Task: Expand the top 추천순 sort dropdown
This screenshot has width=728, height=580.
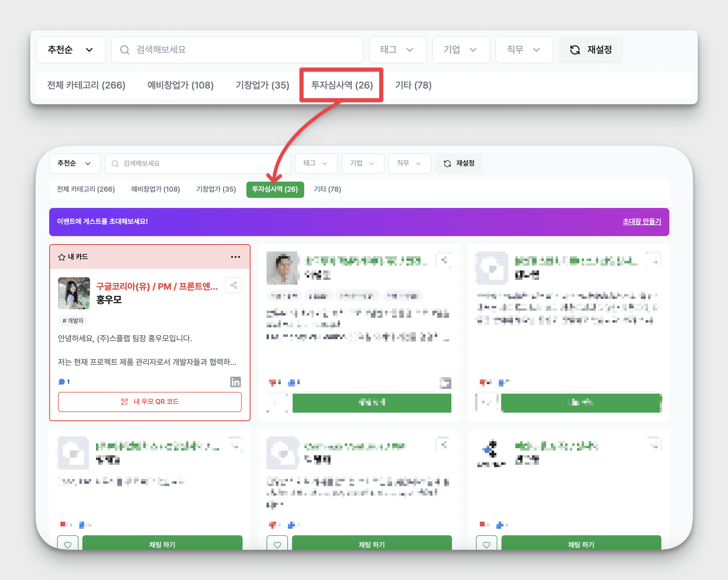Action: [71, 50]
